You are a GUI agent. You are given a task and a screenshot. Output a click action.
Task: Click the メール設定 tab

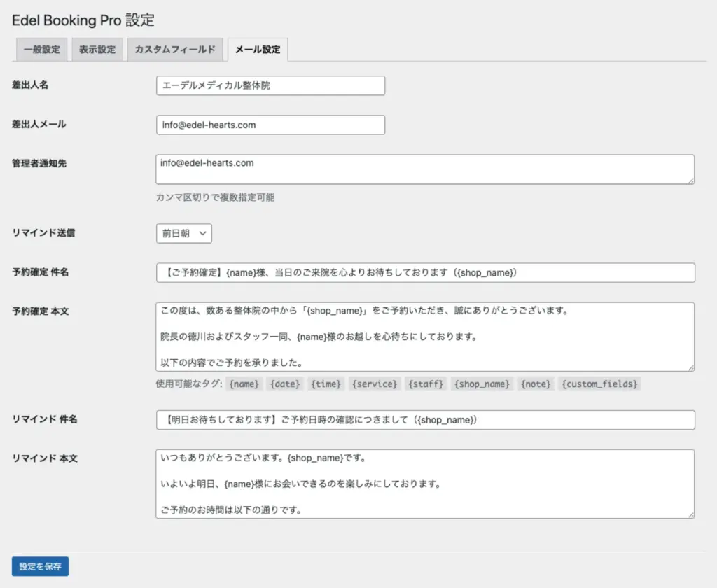(257, 50)
